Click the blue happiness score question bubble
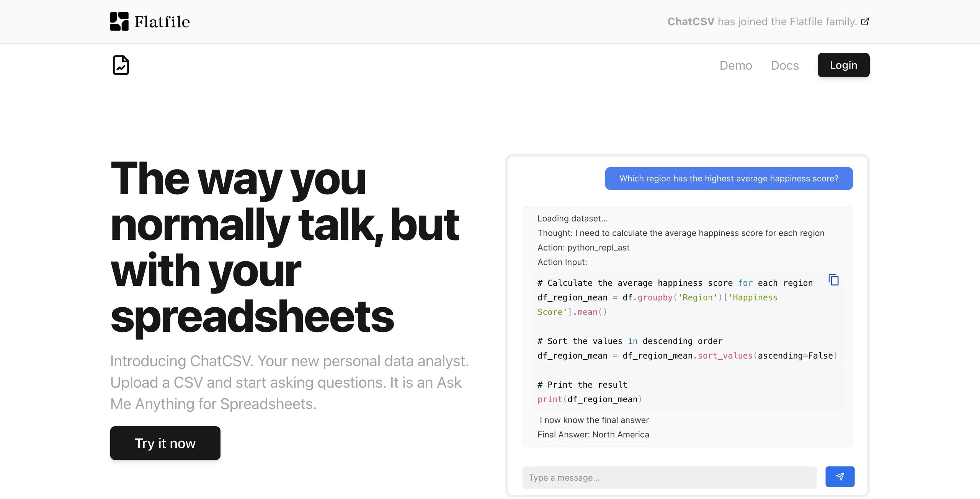 tap(728, 178)
